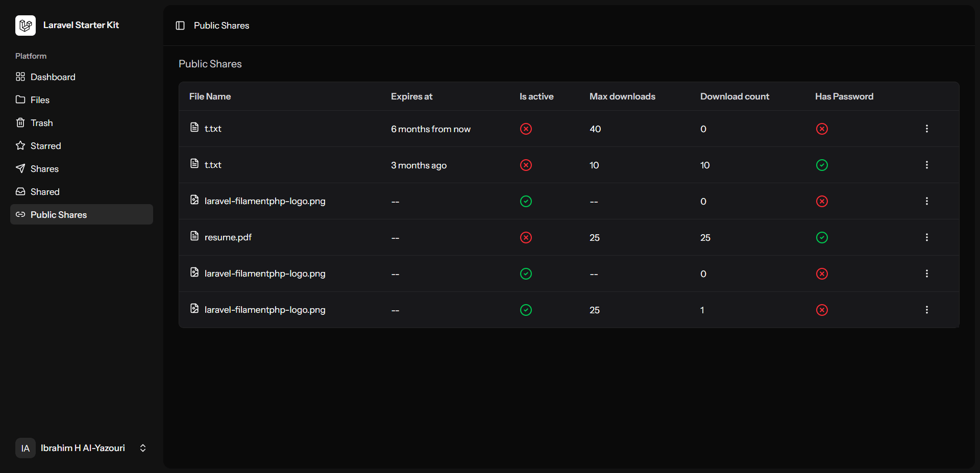The height and width of the screenshot is (473, 980).
Task: Open actions menu for t.txt expired 3 months ago
Action: [927, 165]
